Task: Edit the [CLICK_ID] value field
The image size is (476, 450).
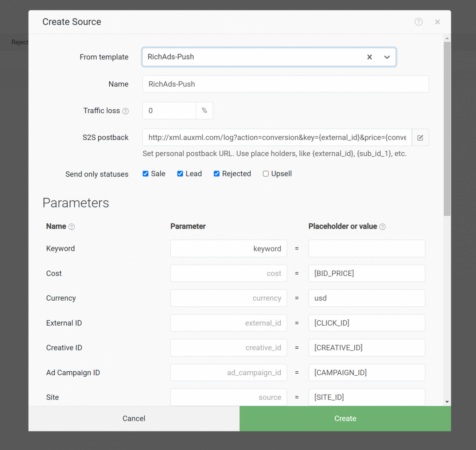Action: pyautogui.click(x=367, y=323)
